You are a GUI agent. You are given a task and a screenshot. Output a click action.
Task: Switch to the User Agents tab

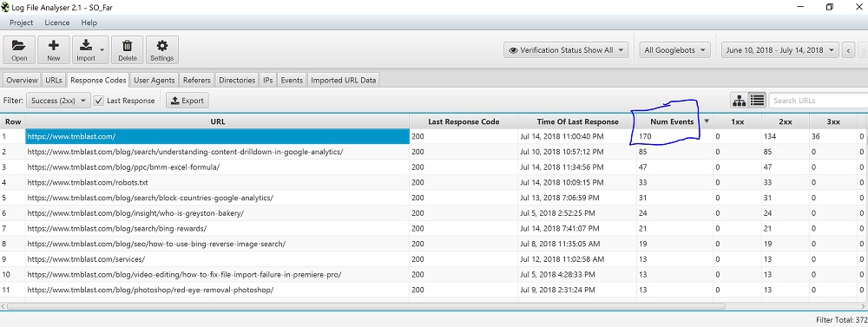coord(155,80)
